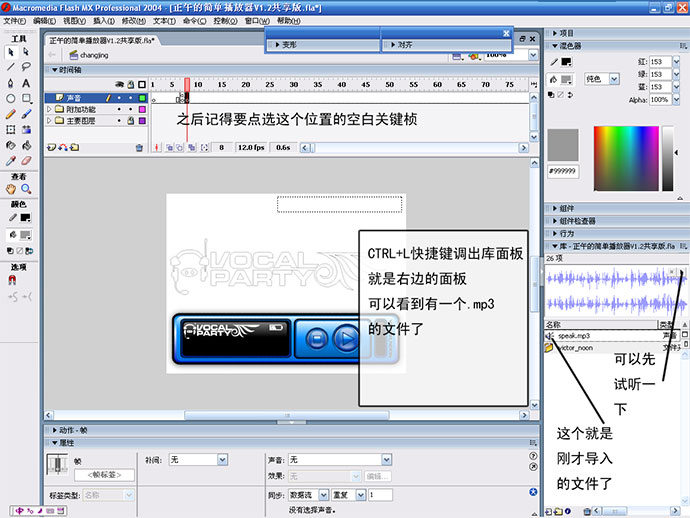Expand the 附加功能 layer folder

pos(49,109)
